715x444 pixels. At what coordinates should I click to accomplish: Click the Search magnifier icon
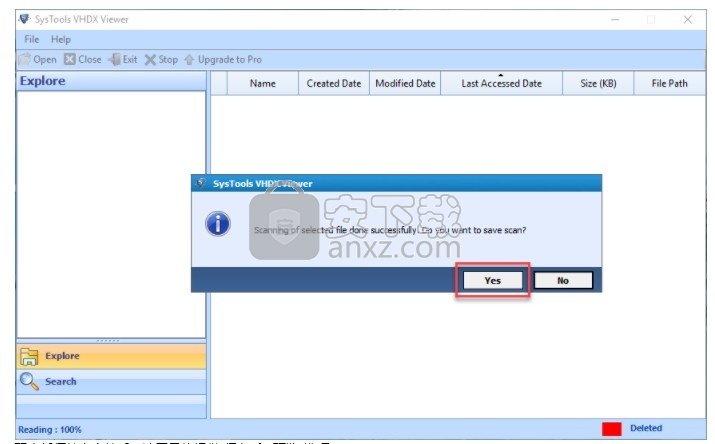[29, 382]
